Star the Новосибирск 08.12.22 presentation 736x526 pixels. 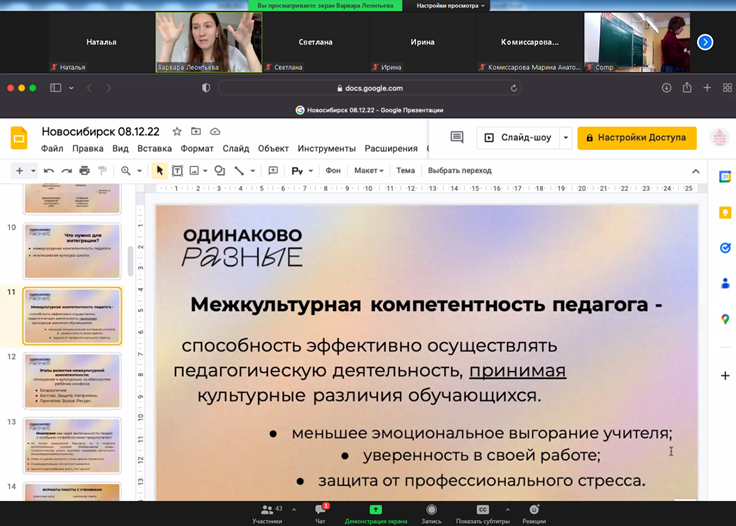177,131
